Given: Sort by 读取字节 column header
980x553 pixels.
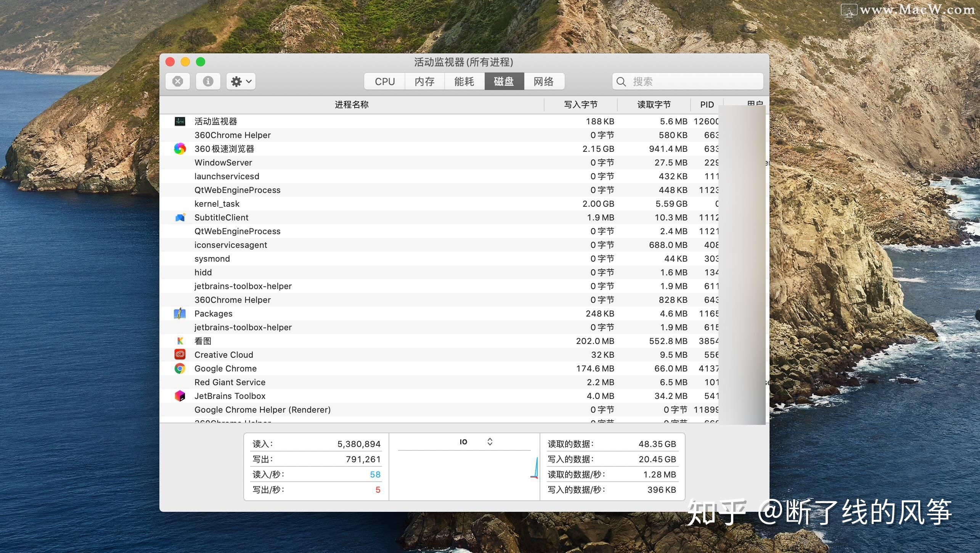Looking at the screenshot, I should tap(654, 104).
